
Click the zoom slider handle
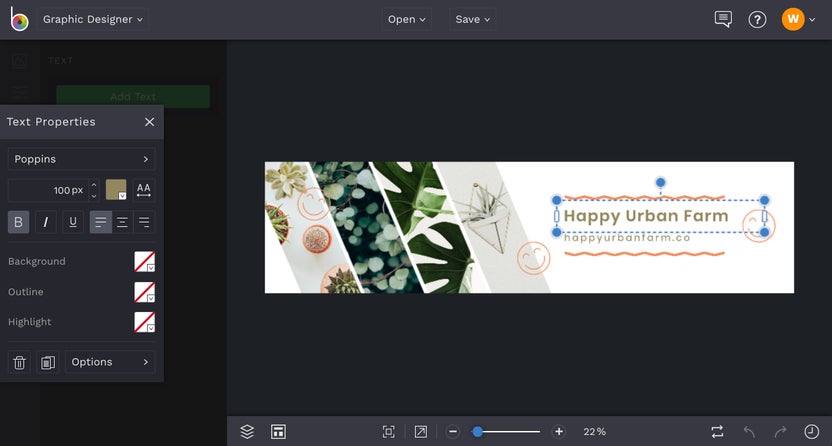pyautogui.click(x=478, y=432)
